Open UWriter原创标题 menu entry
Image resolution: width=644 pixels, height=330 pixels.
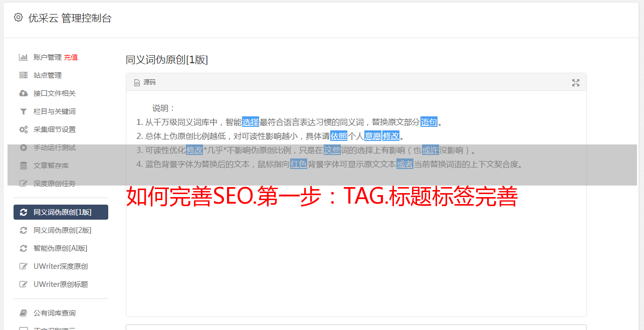[x=61, y=284]
